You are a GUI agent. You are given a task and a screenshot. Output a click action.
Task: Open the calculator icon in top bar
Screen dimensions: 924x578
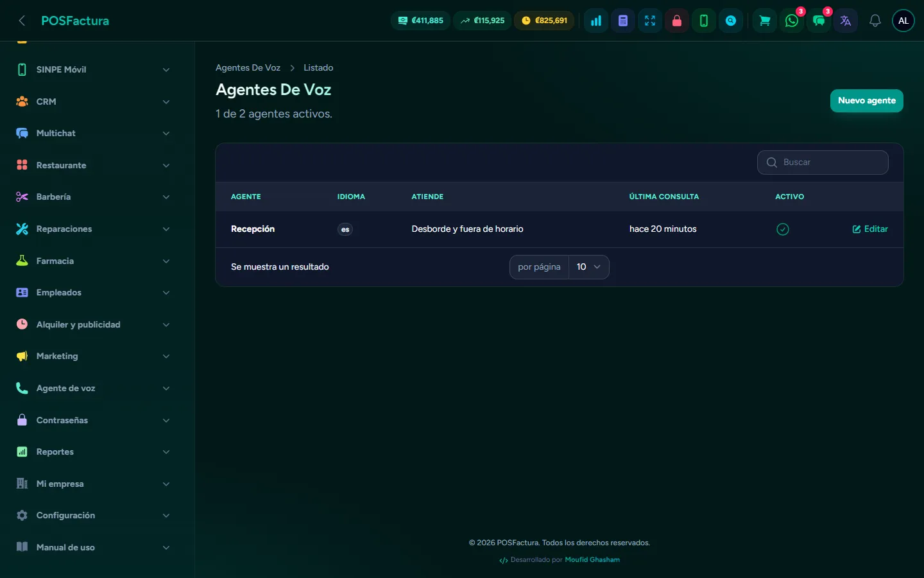[623, 21]
